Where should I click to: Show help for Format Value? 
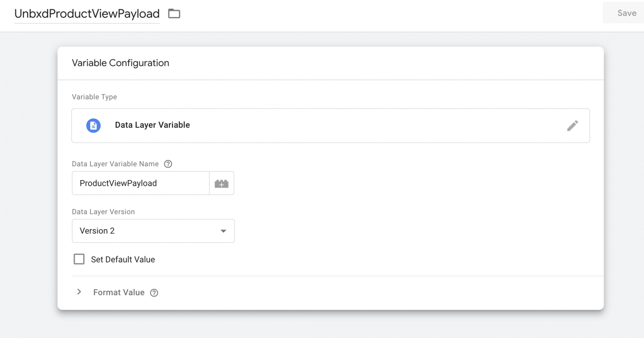click(154, 293)
